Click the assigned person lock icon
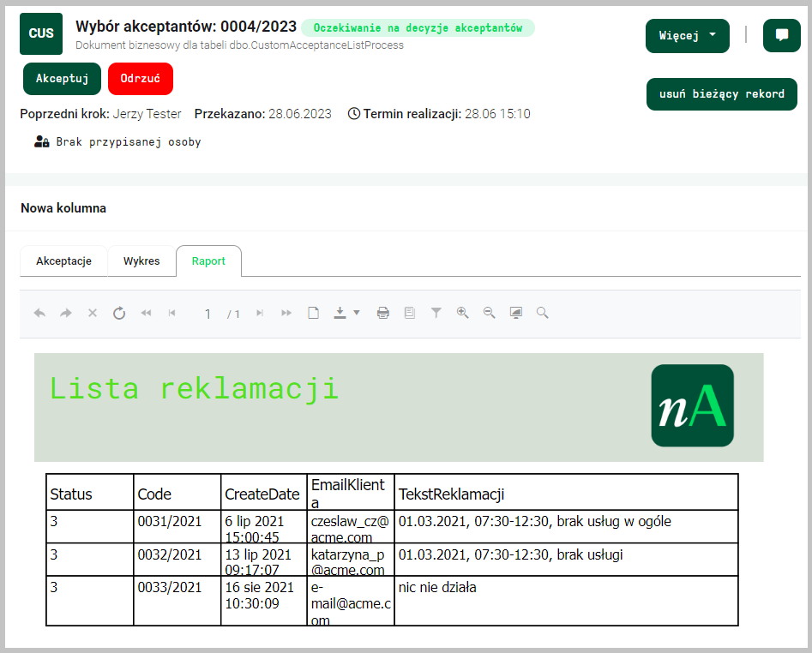The image size is (812, 653). [x=41, y=141]
